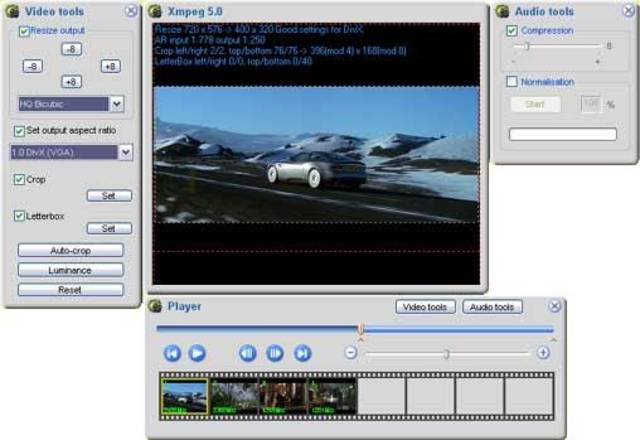
Task: Toggle Set output aspect ratio checkbox
Action: click(x=19, y=131)
